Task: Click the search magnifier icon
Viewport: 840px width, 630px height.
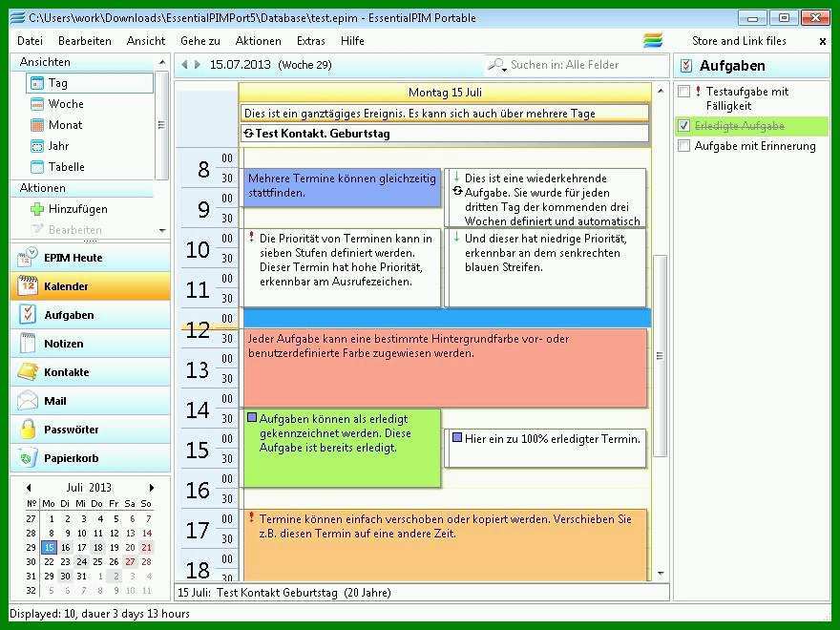Action: (495, 64)
